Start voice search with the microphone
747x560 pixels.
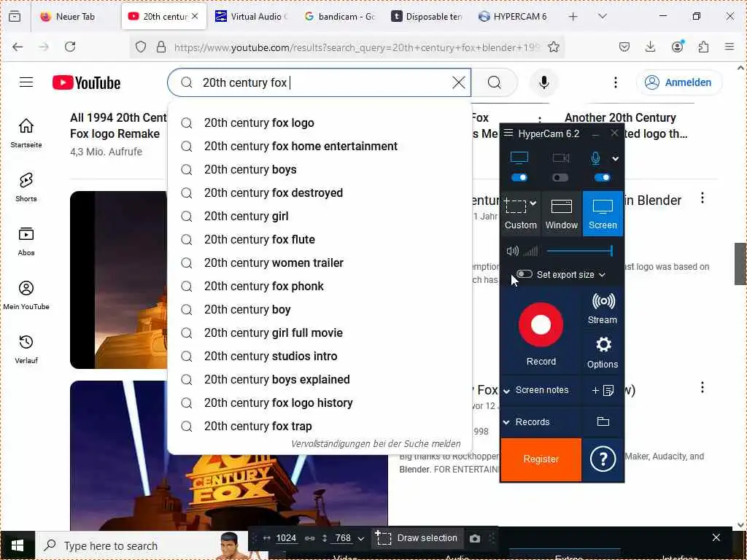(543, 82)
